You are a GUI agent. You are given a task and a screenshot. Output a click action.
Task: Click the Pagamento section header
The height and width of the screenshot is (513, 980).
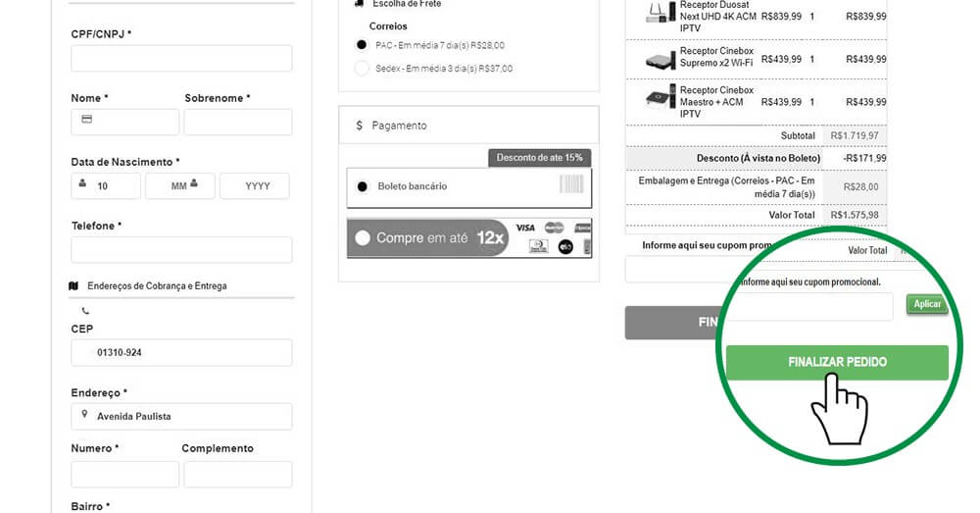tap(468, 126)
